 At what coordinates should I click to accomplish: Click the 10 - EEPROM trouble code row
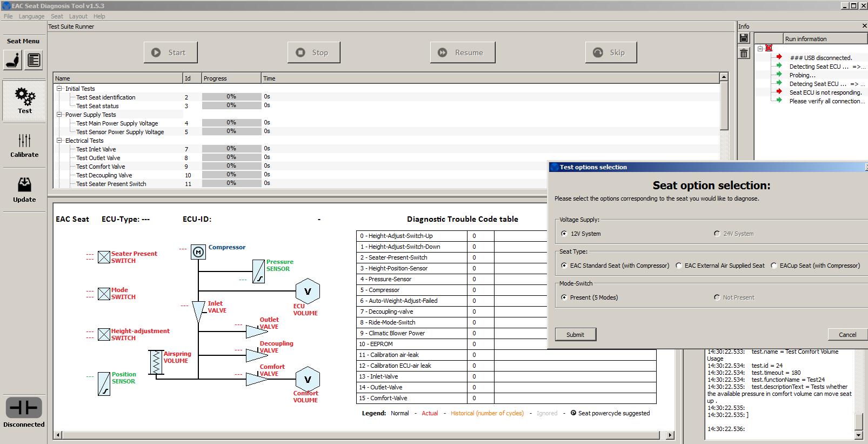pyautogui.click(x=452, y=344)
